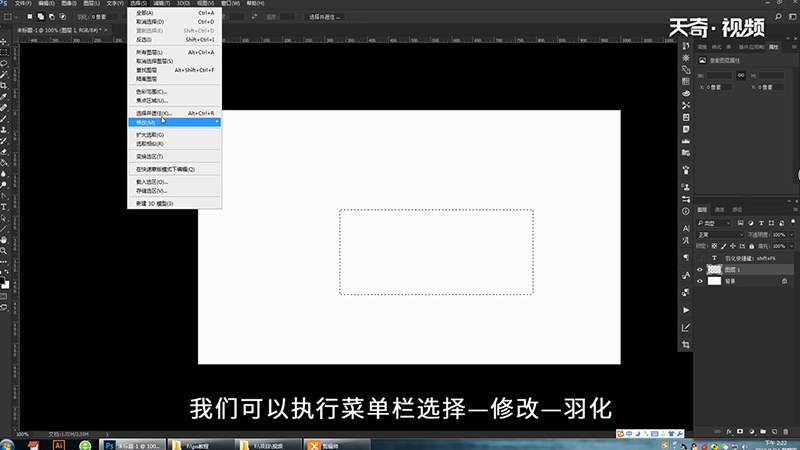This screenshot has width=800, height=450.
Task: Open the History panel icon
Action: pyautogui.click(x=686, y=46)
